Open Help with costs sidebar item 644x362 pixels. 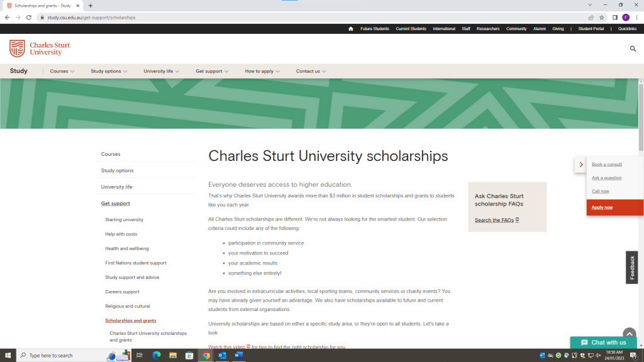click(121, 234)
